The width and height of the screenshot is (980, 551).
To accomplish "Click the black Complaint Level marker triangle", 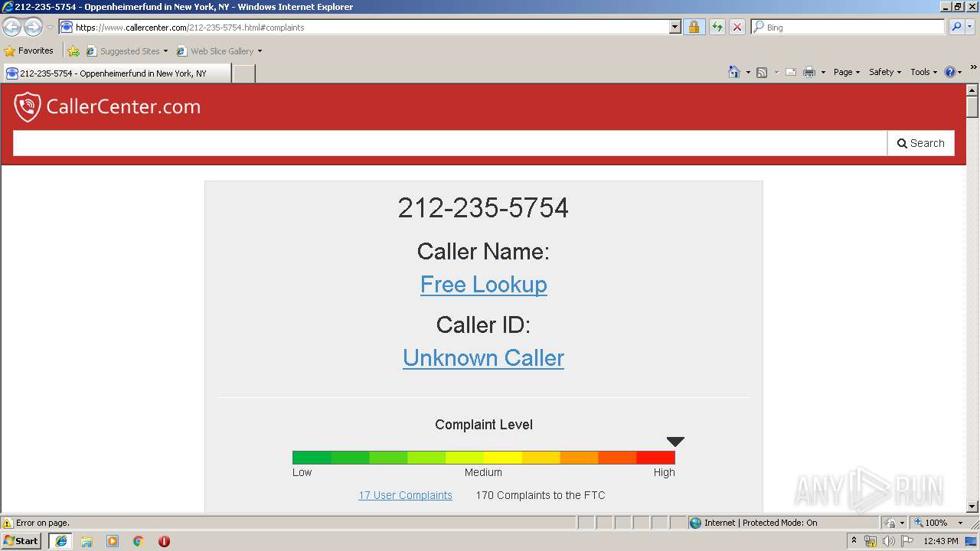I will click(675, 442).
